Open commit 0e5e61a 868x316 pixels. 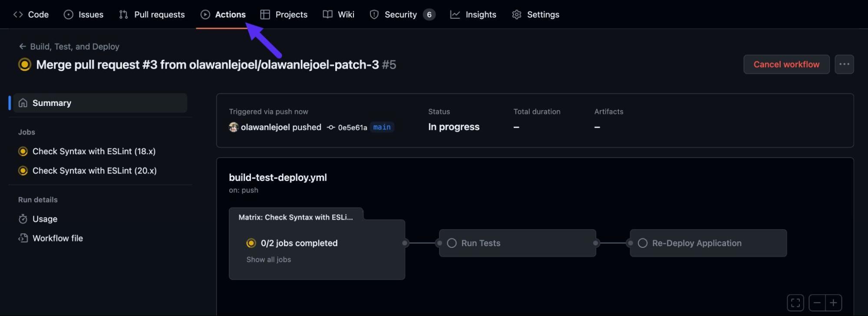[x=352, y=128]
